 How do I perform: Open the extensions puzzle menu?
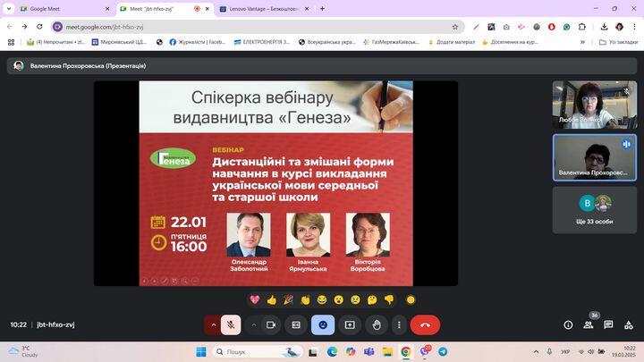582,27
